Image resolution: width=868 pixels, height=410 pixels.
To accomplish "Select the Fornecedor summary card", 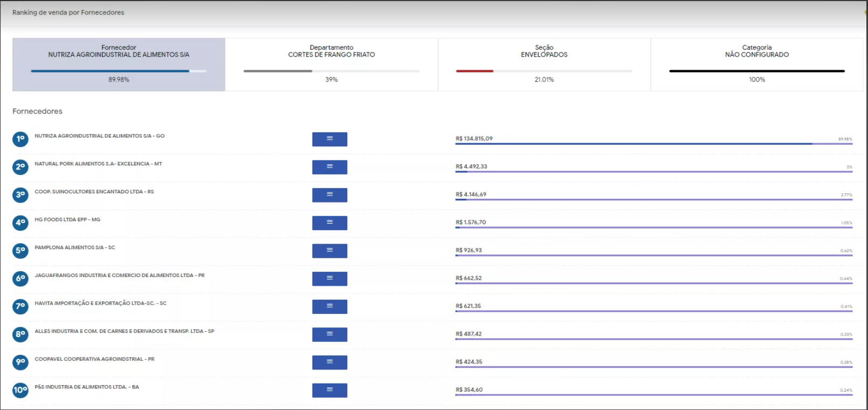I will (119, 64).
